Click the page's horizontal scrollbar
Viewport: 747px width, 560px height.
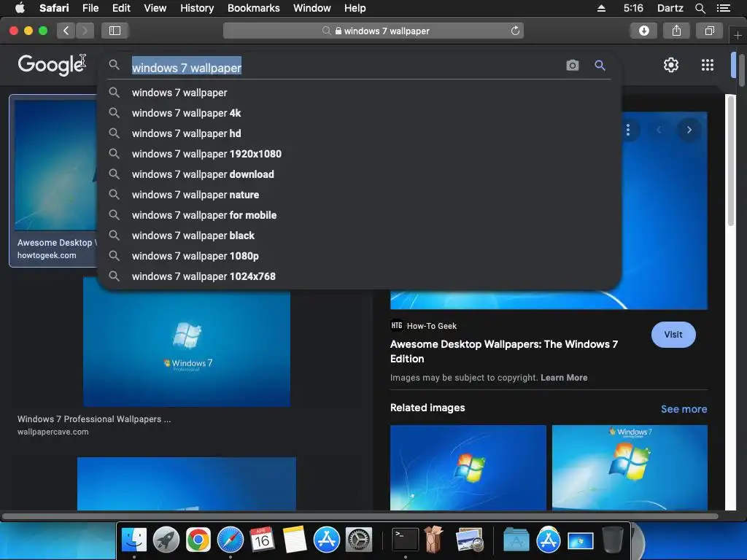coord(360,516)
